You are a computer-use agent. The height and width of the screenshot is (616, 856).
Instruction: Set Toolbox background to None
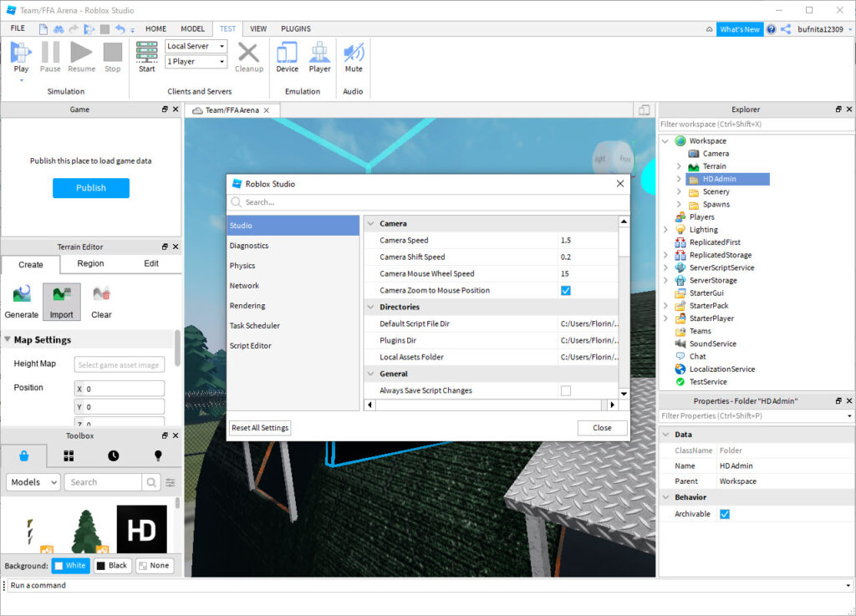(154, 566)
